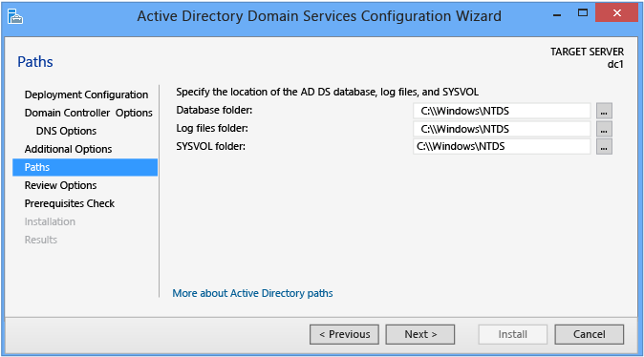Click the wizard icon in the title bar
This screenshot has width=644, height=357.
pyautogui.click(x=15, y=16)
